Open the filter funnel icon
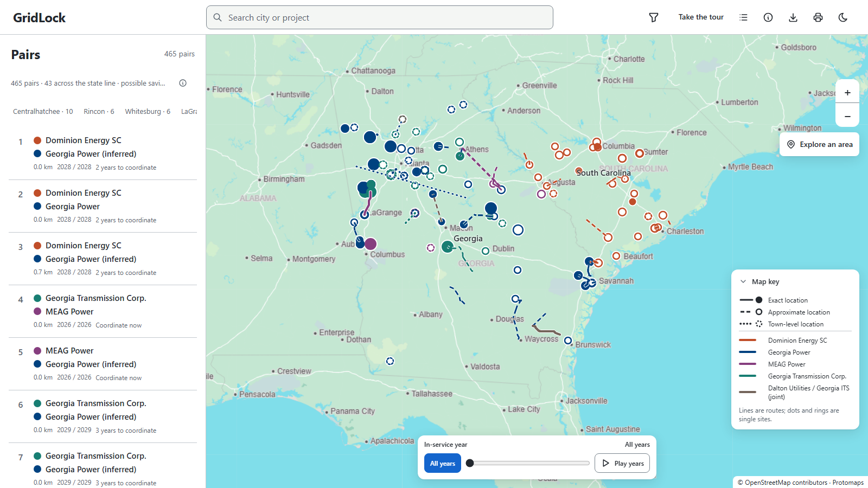This screenshot has width=868, height=488. [654, 17]
